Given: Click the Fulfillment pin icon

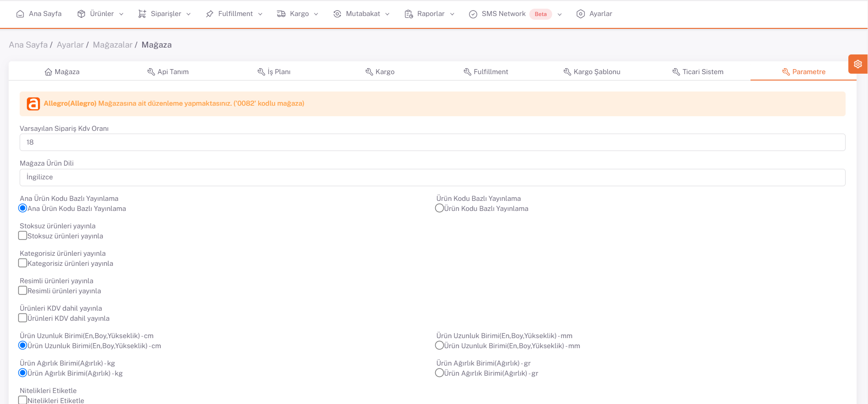Looking at the screenshot, I should [210, 14].
